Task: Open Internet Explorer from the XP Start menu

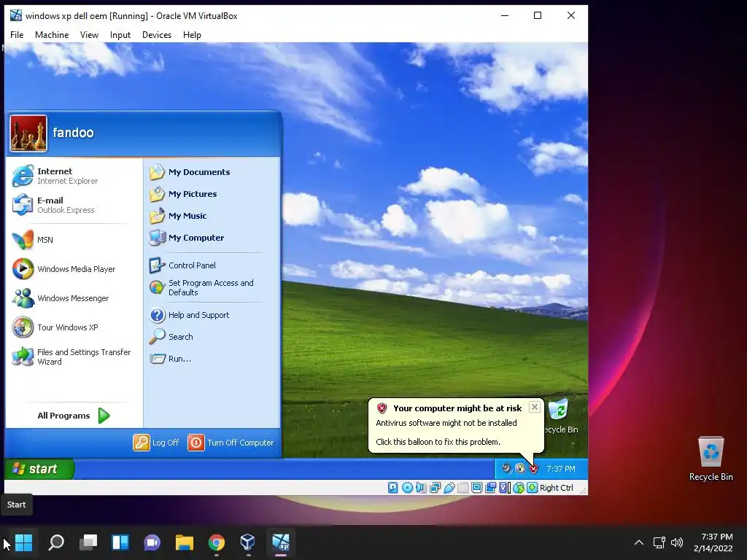Action: pyautogui.click(x=74, y=176)
